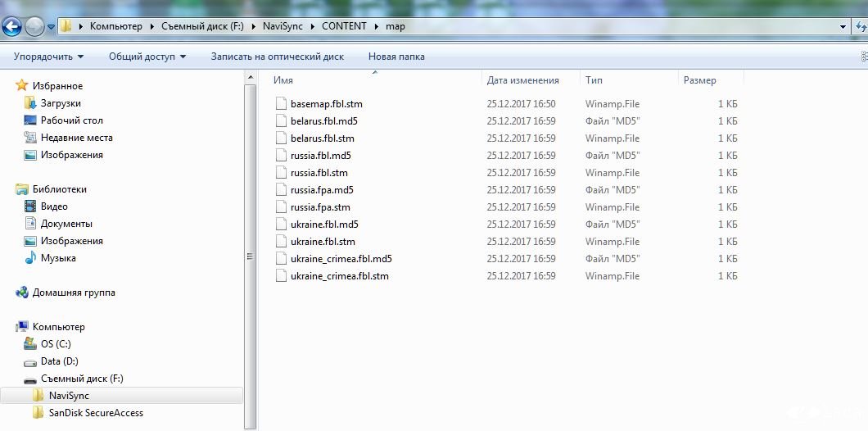The height and width of the screenshot is (431, 868).
Task: Open Рабочий стол from the sidebar
Action: [71, 120]
